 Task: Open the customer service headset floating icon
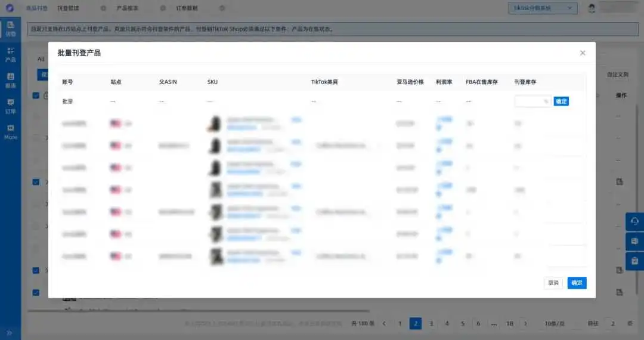pos(634,222)
